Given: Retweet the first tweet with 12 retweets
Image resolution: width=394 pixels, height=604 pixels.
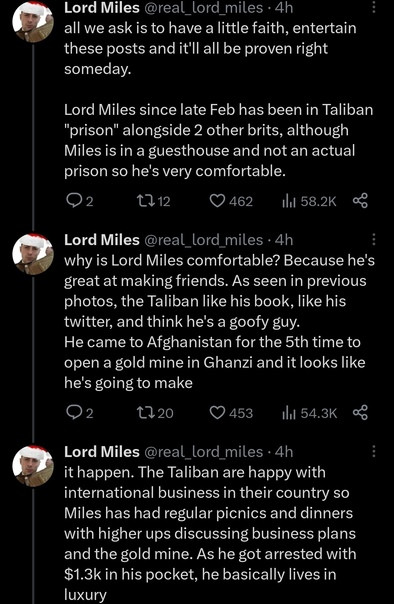Looking at the screenshot, I should click(154, 201).
